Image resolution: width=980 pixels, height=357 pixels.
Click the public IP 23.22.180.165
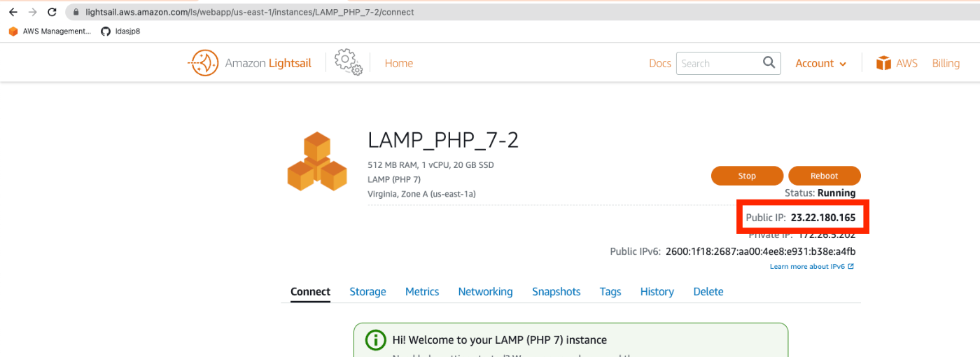tap(822, 218)
